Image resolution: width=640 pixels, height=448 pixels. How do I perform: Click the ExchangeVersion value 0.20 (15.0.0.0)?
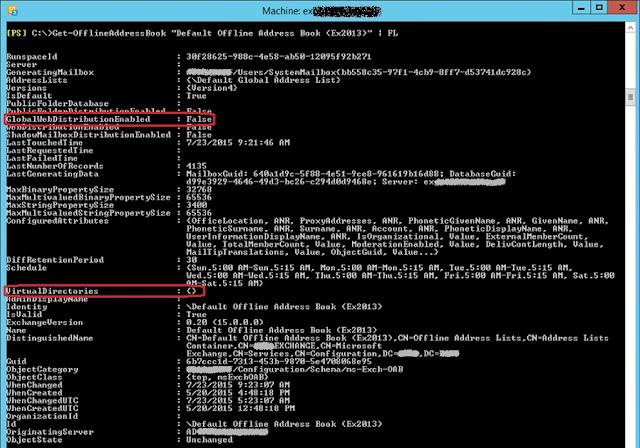click(225, 322)
